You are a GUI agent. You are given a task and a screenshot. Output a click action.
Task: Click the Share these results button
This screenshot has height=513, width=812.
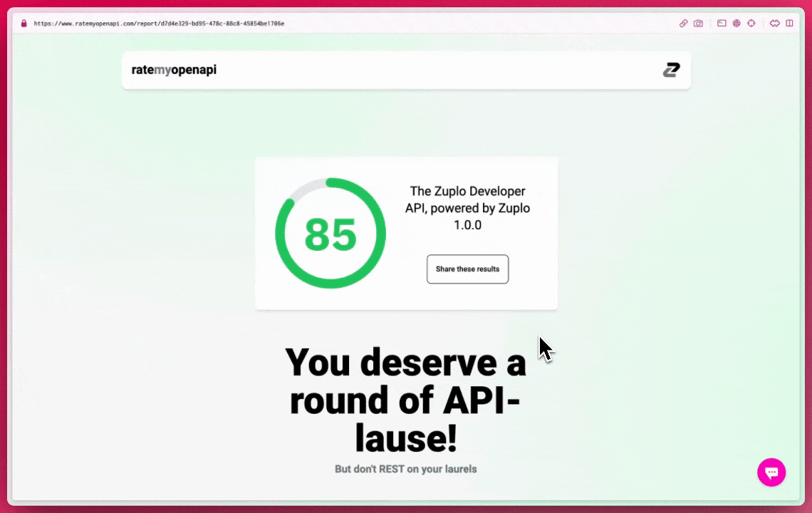(468, 269)
